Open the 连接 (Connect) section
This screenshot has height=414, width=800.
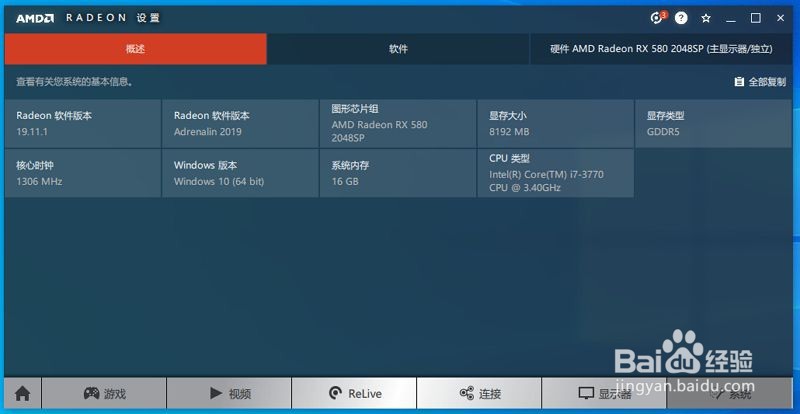coord(479,394)
